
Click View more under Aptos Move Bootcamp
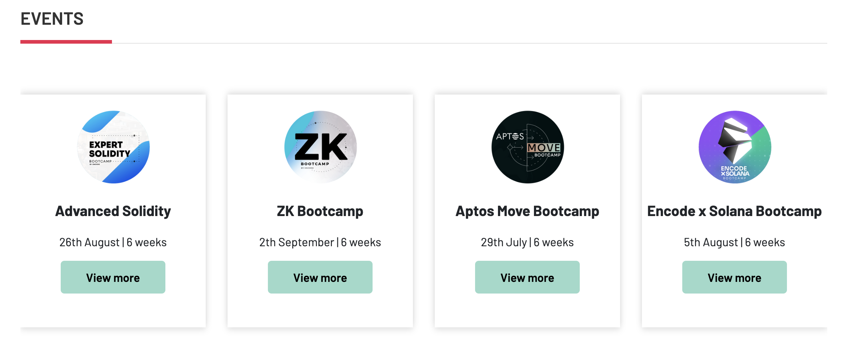pos(527,277)
